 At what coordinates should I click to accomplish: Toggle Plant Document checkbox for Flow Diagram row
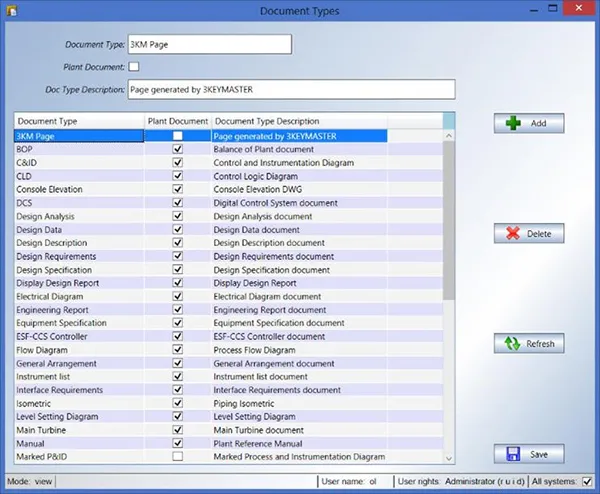click(x=178, y=349)
